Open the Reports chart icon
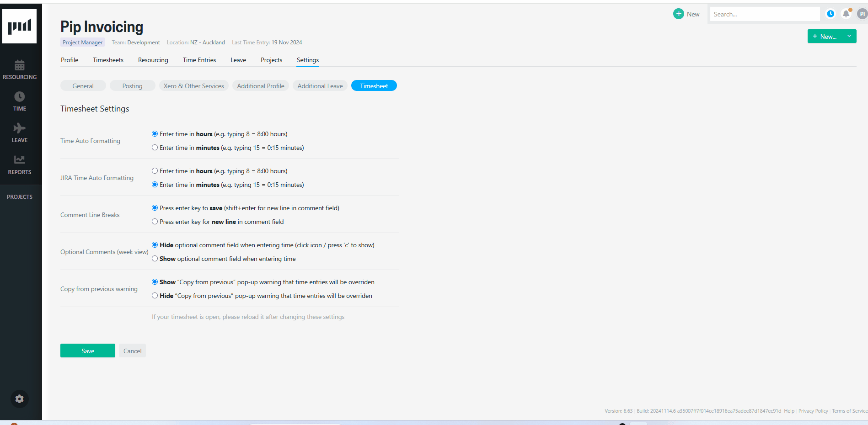The width and height of the screenshot is (868, 425). [19, 160]
